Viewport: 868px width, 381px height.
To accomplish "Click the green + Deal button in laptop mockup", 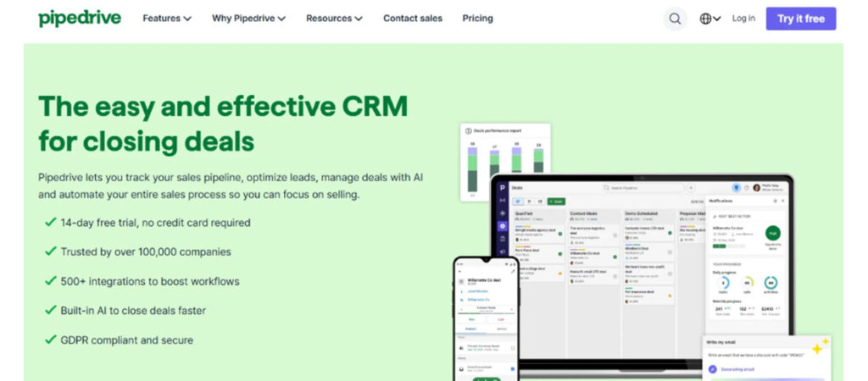I will 556,202.
